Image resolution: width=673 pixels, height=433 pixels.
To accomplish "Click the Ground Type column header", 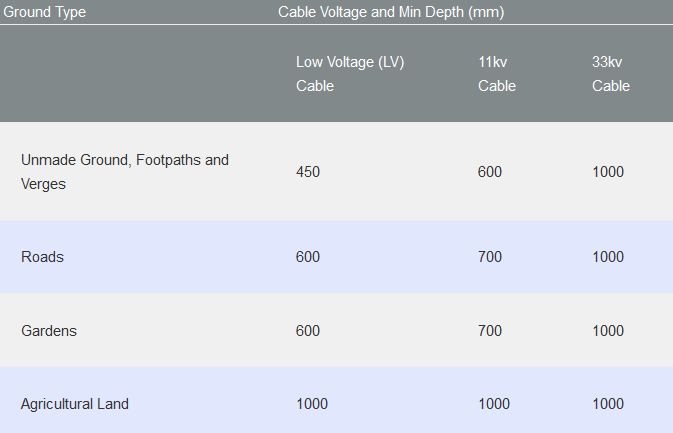I will 45,12.
